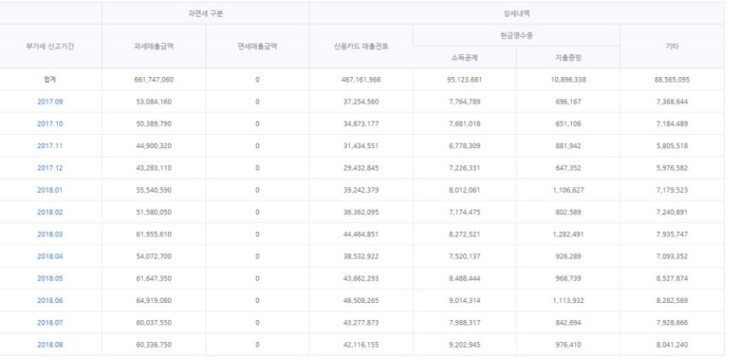The width and height of the screenshot is (740, 360).
Task: Select cell value 53,084,160
Action: [154, 102]
